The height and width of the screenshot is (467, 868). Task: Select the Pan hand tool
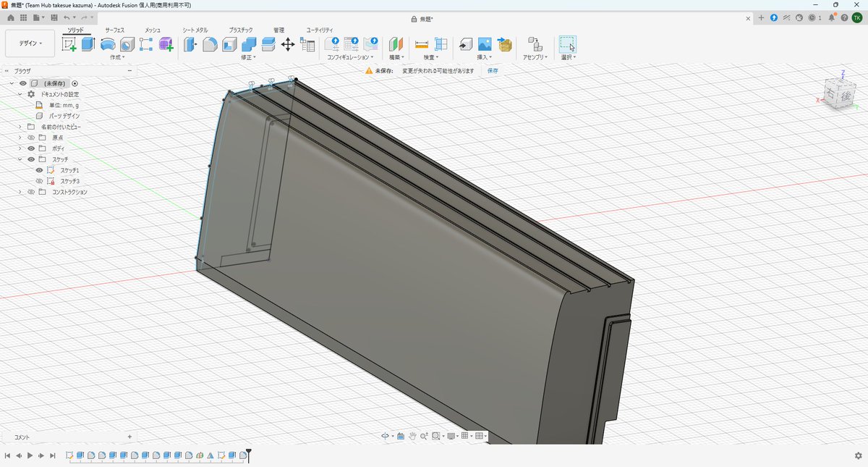[412, 436]
